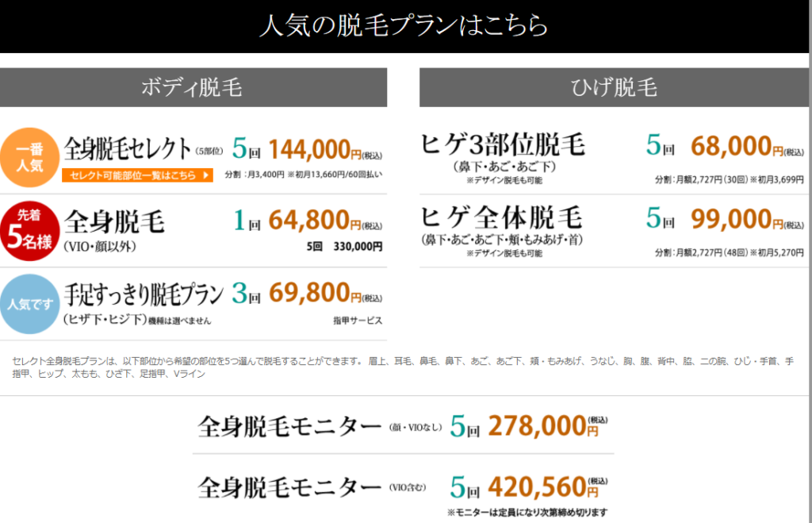Click the 99,000円 price
Screen dimensions: 812x523
[747, 219]
